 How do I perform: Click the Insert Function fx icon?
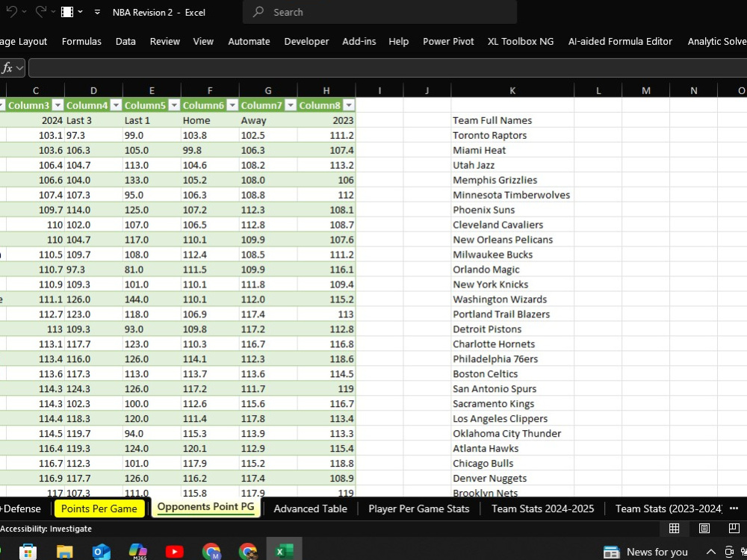point(7,68)
